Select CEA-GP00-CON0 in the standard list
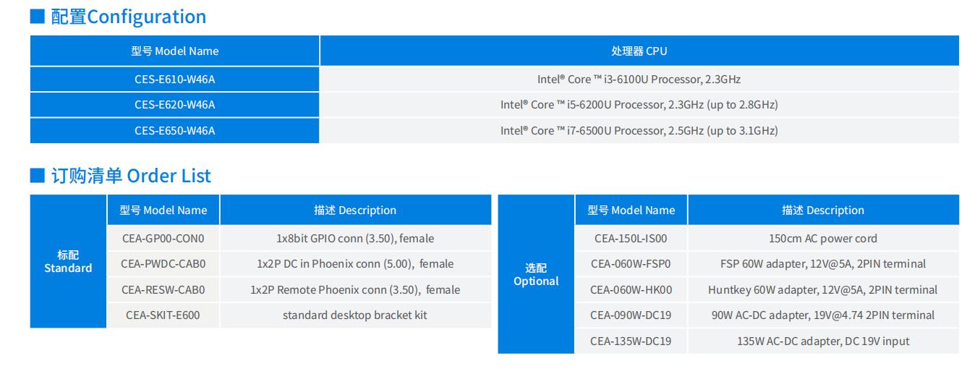980x374 pixels. 163,238
